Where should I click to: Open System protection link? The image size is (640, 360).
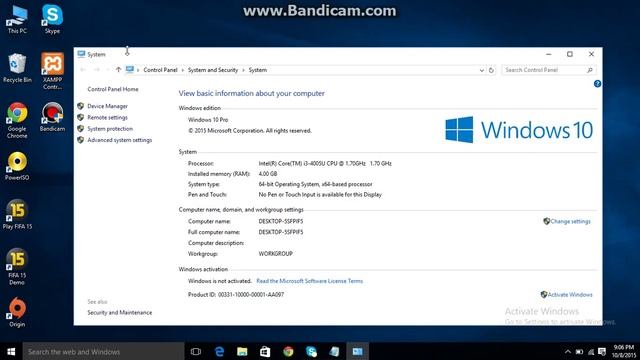(x=110, y=129)
